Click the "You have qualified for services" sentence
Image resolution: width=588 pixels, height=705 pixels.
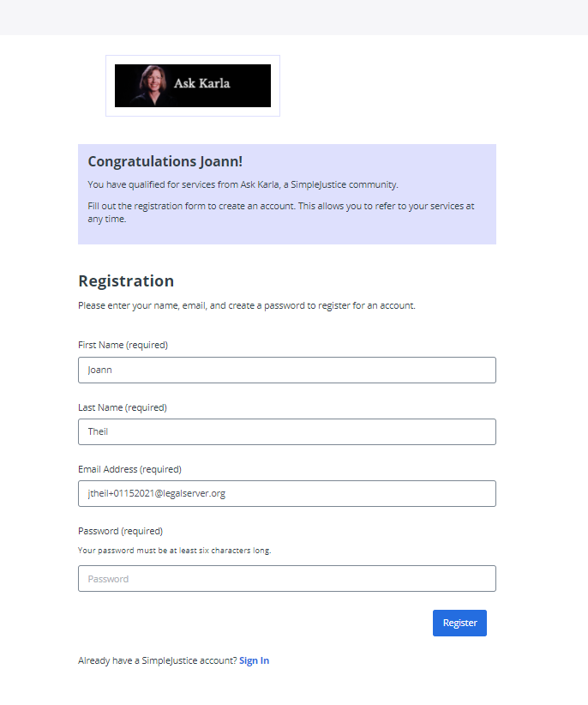[243, 184]
